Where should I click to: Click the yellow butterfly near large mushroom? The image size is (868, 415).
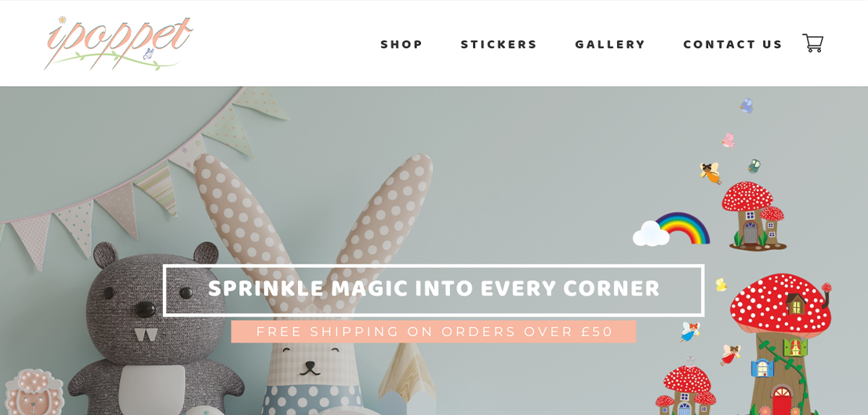720,285
